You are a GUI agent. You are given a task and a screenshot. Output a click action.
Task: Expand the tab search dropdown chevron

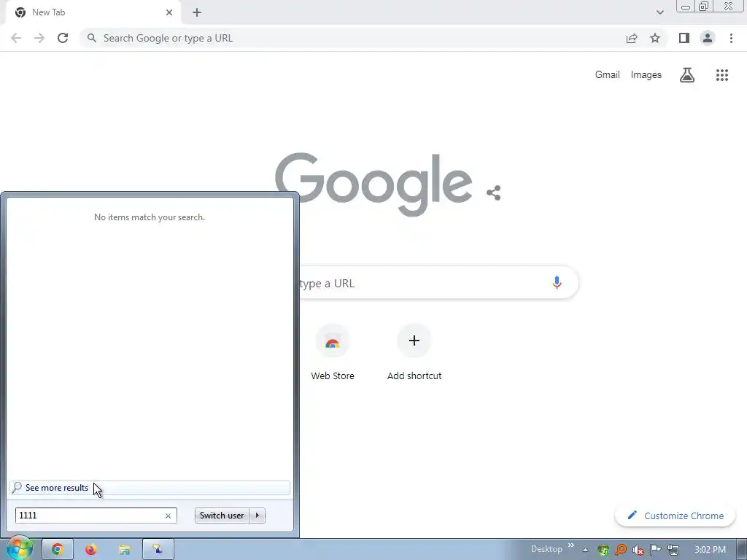659,12
